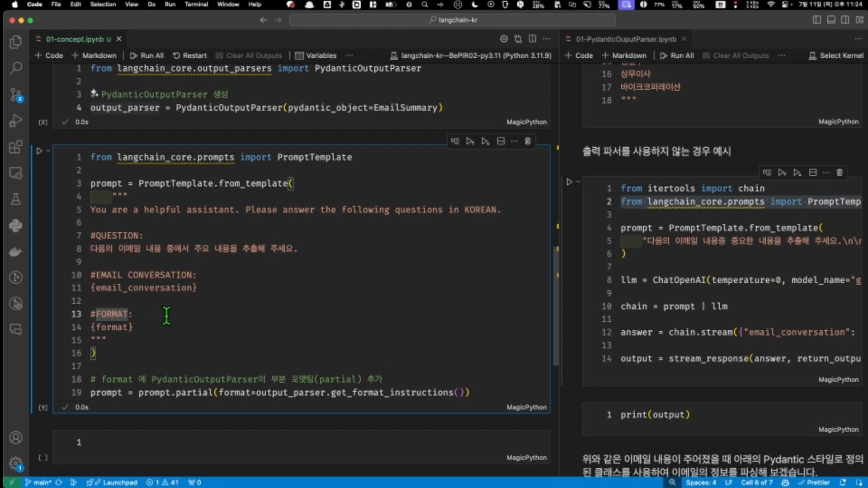Open the Terminal menu

click(x=196, y=5)
